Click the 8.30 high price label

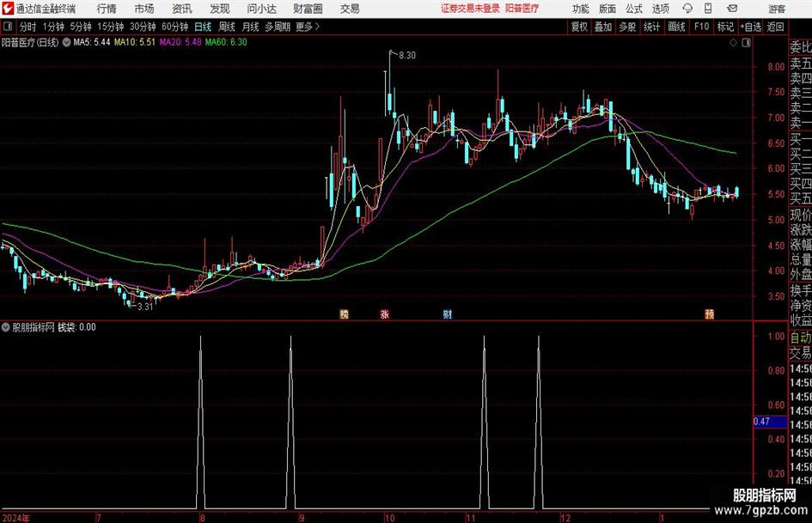(x=407, y=56)
